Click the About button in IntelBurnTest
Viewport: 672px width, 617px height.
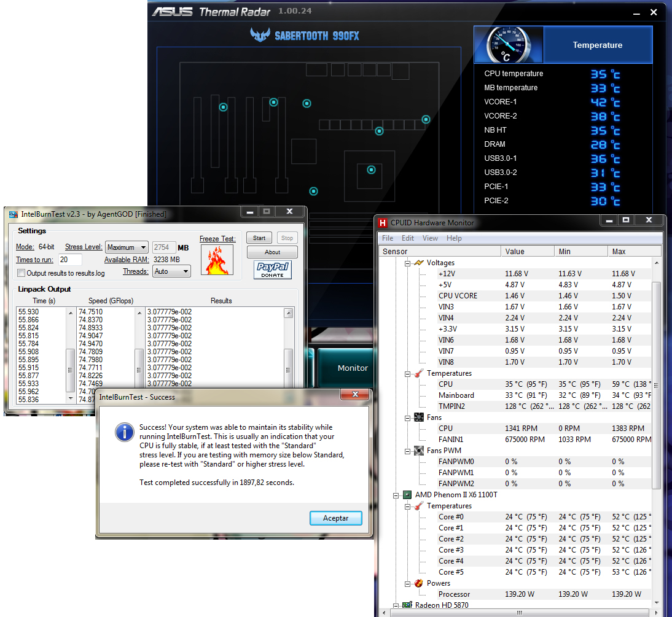[x=272, y=252]
